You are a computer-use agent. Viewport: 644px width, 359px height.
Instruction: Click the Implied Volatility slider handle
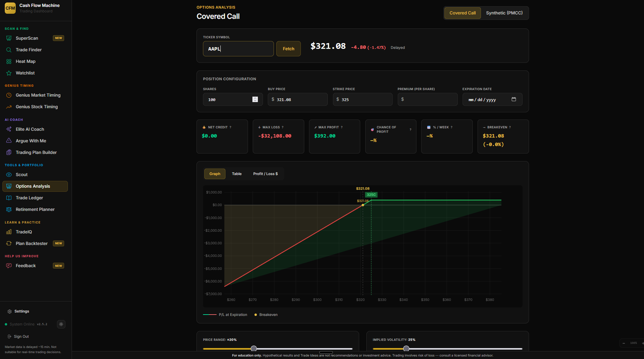406,349
